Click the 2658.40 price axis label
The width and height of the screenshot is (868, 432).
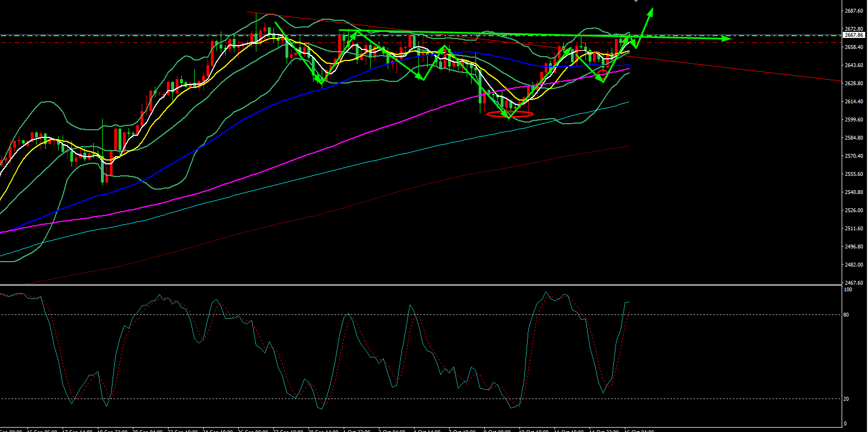coord(853,47)
